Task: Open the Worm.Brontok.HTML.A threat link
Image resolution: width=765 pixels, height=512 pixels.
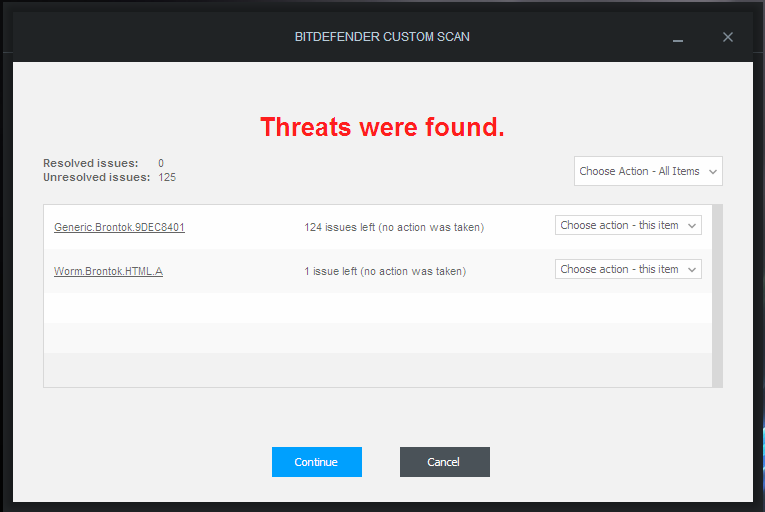Action: point(108,271)
